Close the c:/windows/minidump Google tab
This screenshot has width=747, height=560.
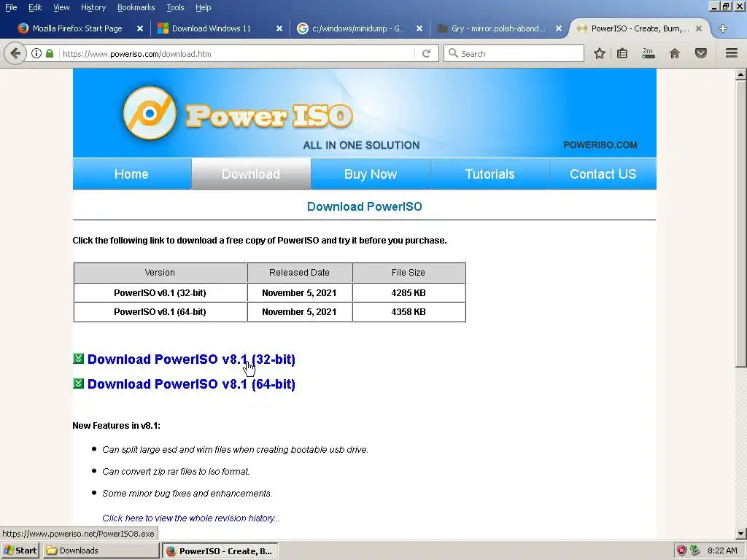(419, 28)
